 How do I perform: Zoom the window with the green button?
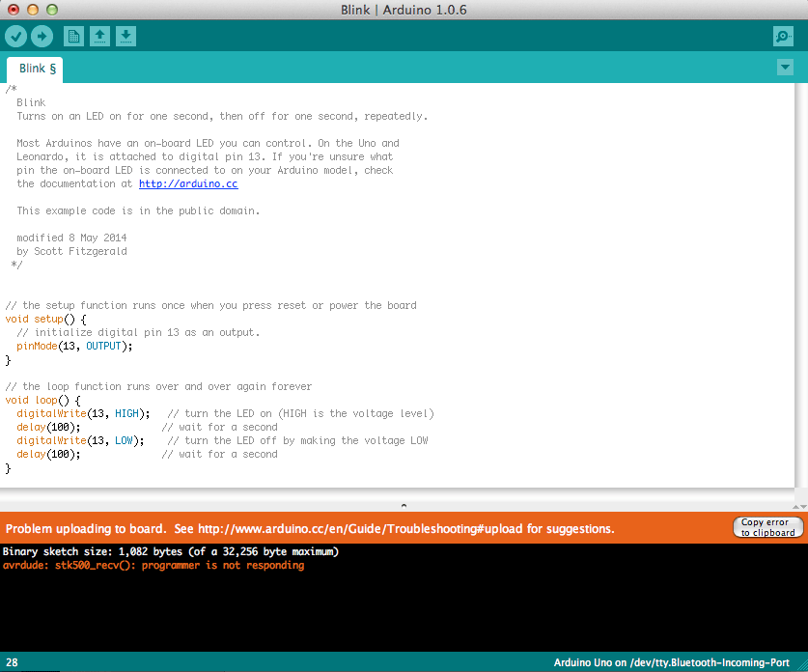click(x=52, y=10)
